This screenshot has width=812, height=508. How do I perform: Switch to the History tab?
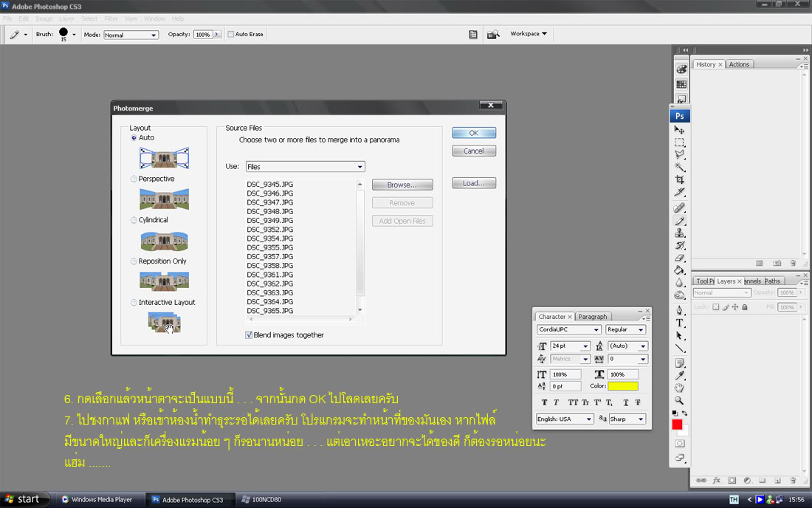tap(706, 64)
